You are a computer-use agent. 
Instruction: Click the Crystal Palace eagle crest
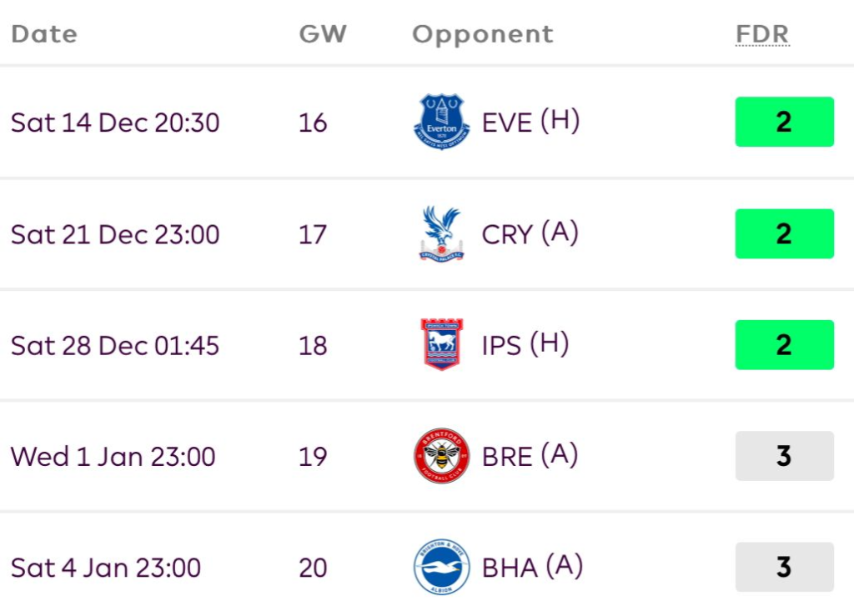(442, 233)
